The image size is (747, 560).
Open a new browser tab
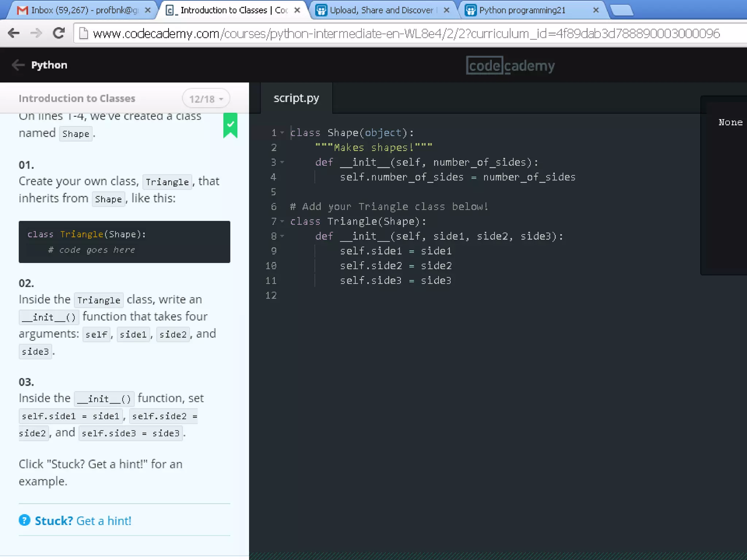click(622, 11)
